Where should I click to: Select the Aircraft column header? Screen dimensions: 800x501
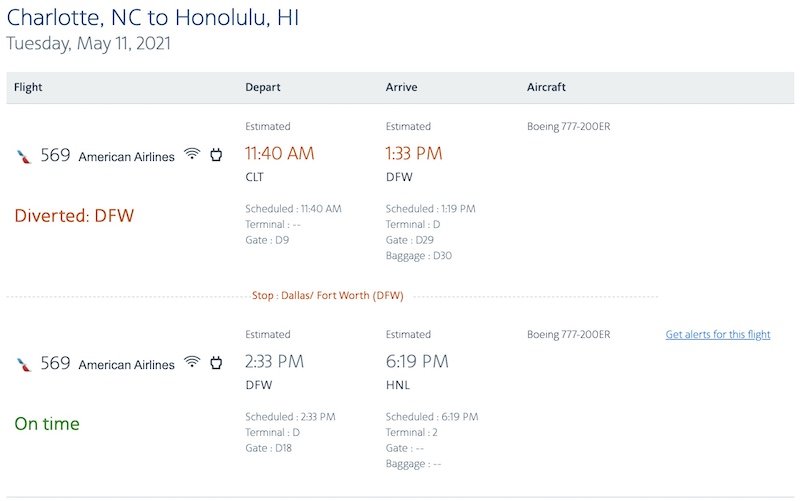pyautogui.click(x=546, y=87)
